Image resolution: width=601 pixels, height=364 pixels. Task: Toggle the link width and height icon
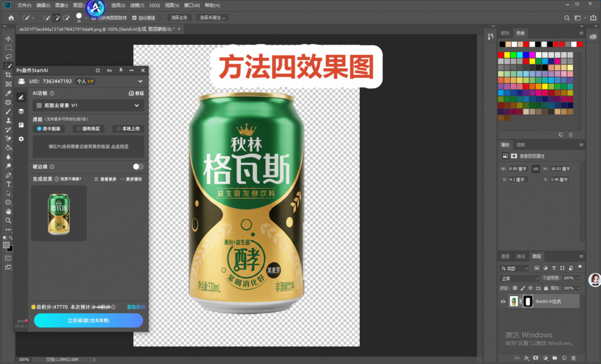coord(535,169)
